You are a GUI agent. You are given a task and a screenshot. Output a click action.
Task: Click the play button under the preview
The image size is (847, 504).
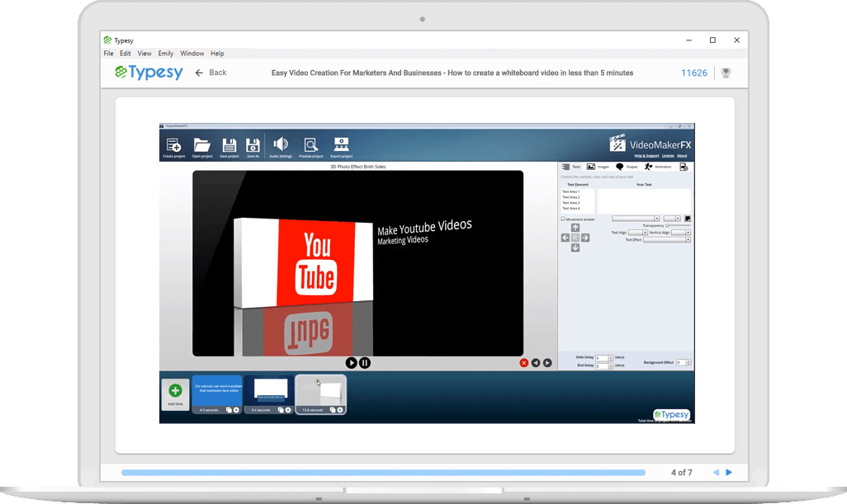[x=351, y=363]
